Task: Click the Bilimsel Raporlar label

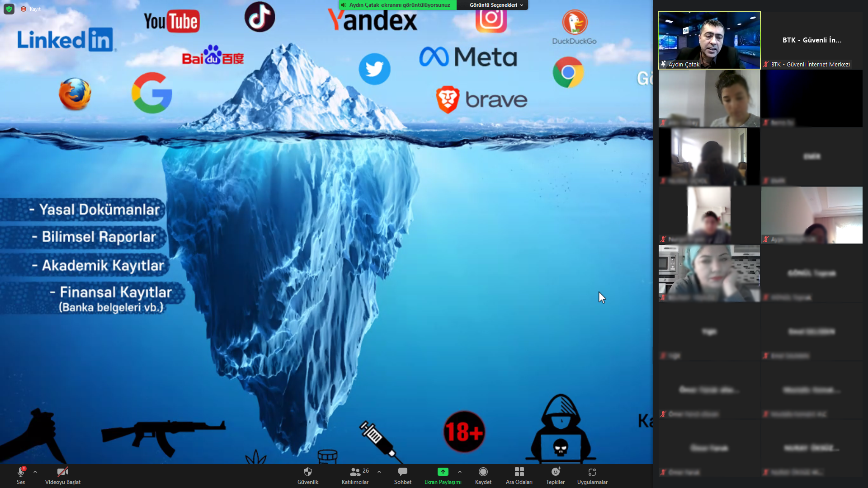Action: coord(94,237)
